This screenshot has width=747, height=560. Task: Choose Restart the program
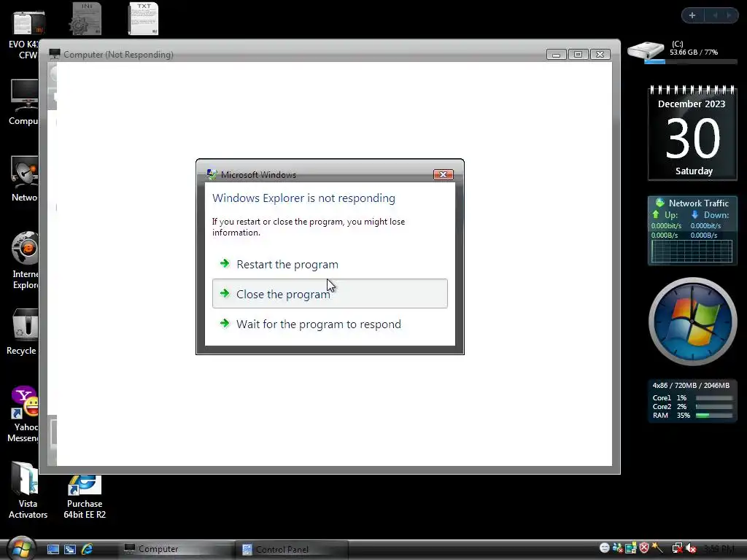click(x=330, y=264)
